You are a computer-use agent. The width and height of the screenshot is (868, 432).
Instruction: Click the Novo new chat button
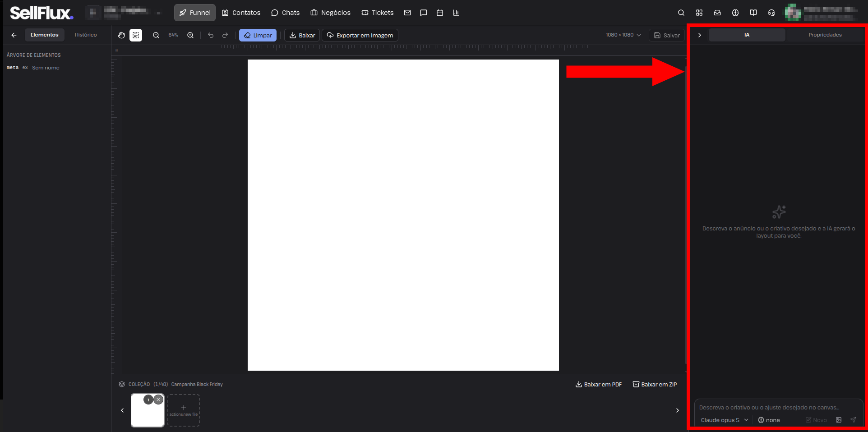click(x=817, y=420)
